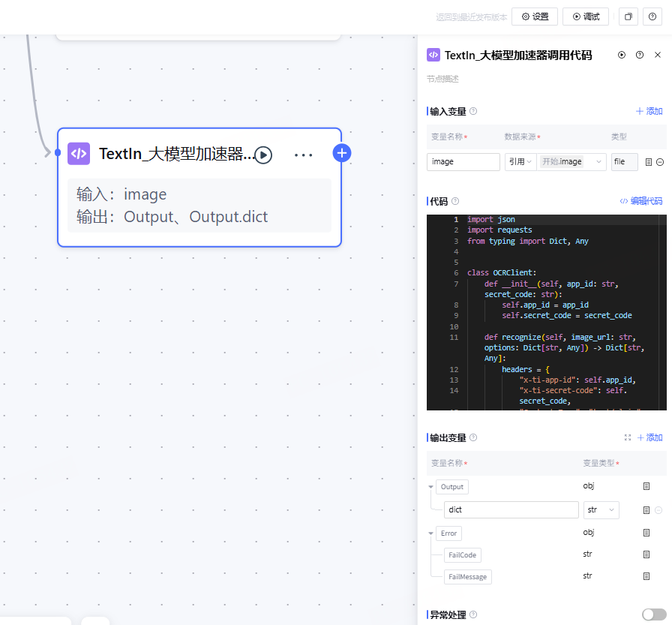Click 输入: image text on node
The width and height of the screenshot is (672, 625).
pyautogui.click(x=121, y=194)
